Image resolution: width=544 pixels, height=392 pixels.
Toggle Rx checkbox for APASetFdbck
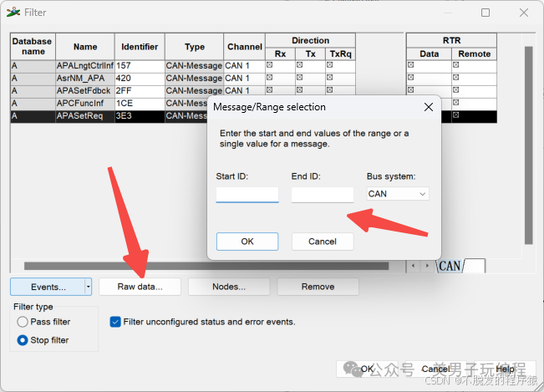pyautogui.click(x=270, y=89)
